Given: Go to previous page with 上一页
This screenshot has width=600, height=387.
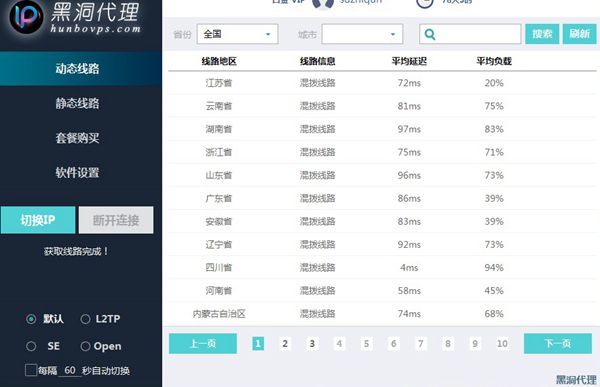Looking at the screenshot, I should point(203,343).
